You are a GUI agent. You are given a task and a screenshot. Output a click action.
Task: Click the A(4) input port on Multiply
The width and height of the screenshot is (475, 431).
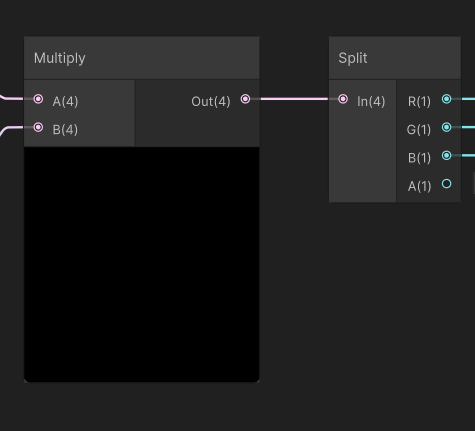[x=38, y=99]
